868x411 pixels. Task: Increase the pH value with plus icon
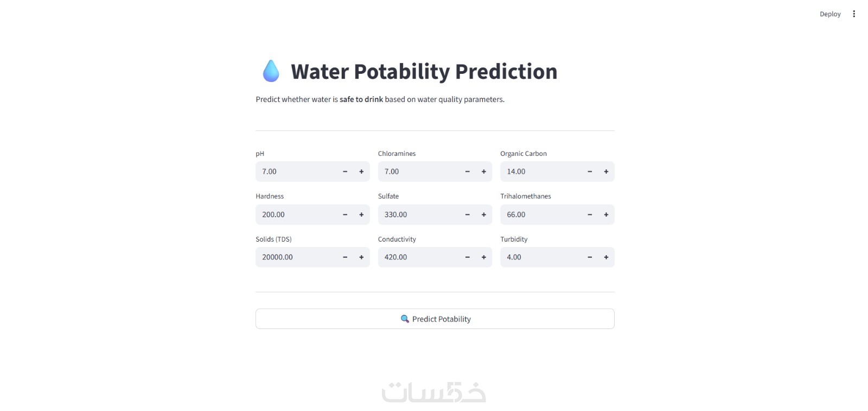361,172
